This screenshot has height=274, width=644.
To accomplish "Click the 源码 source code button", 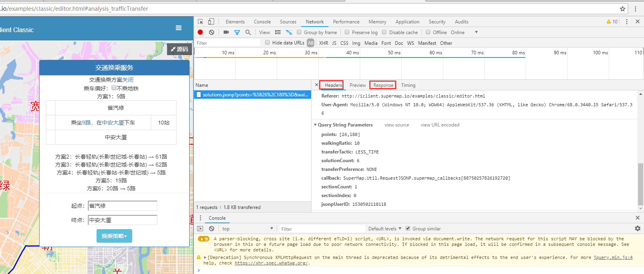I will [180, 49].
